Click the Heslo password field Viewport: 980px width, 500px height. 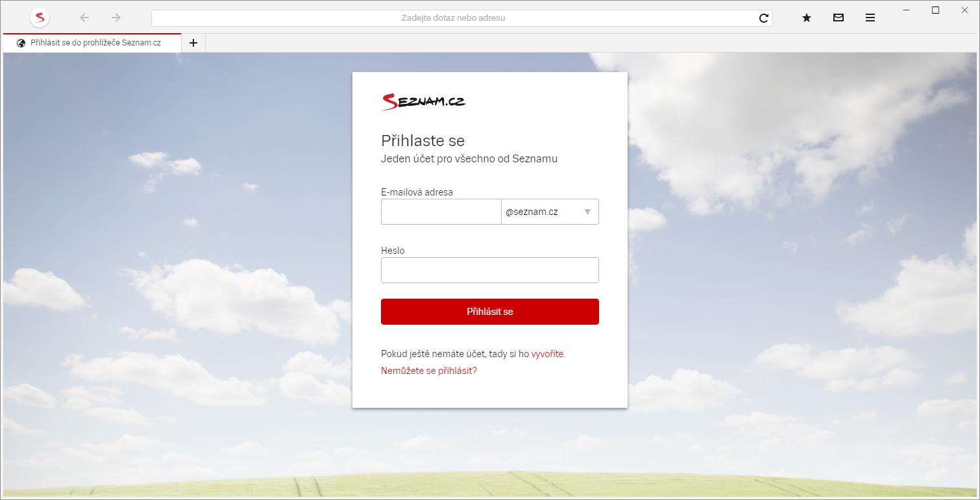pyautogui.click(x=490, y=270)
